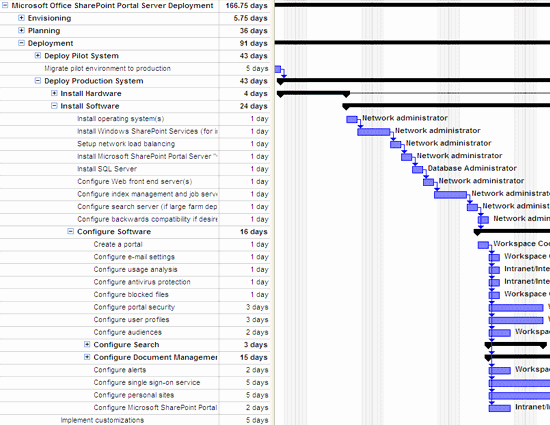
Task: Collapse the Configure Software group
Action: point(71,231)
